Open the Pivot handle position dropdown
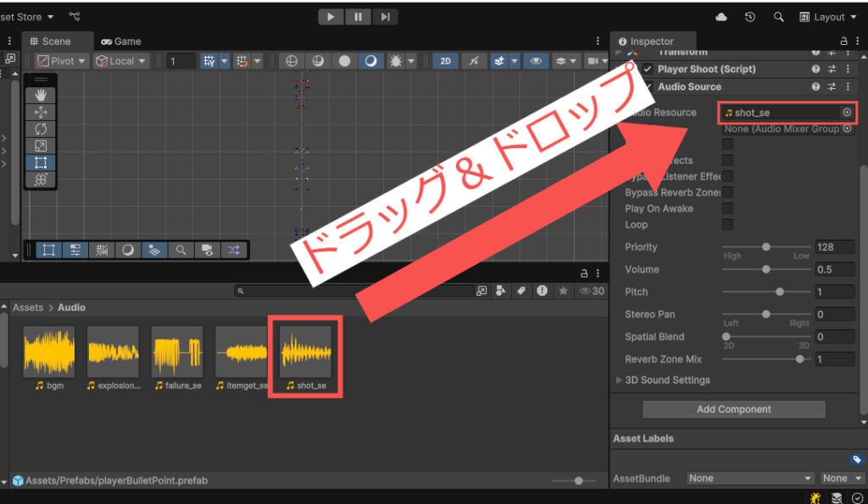This screenshot has width=868, height=504. 61,61
